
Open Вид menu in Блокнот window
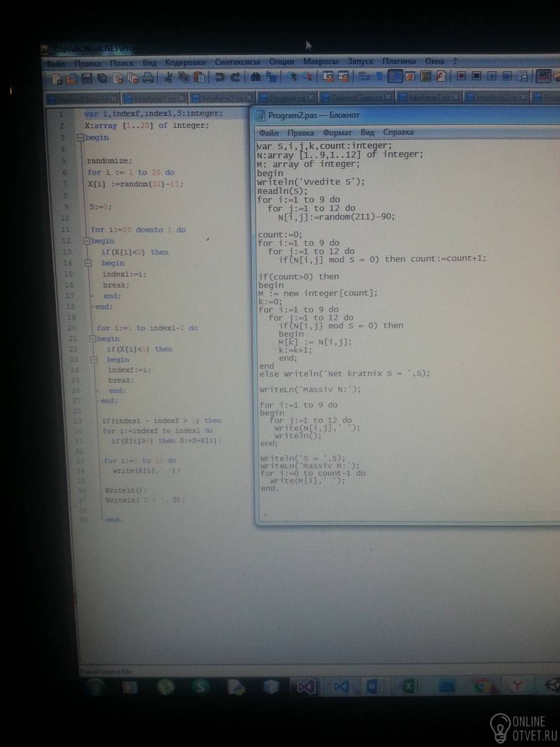[x=367, y=133]
